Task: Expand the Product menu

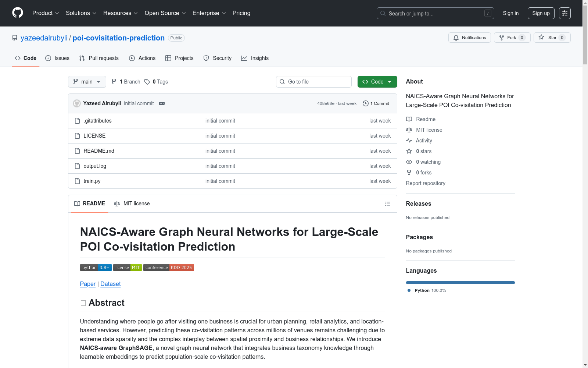Action: 46,13
